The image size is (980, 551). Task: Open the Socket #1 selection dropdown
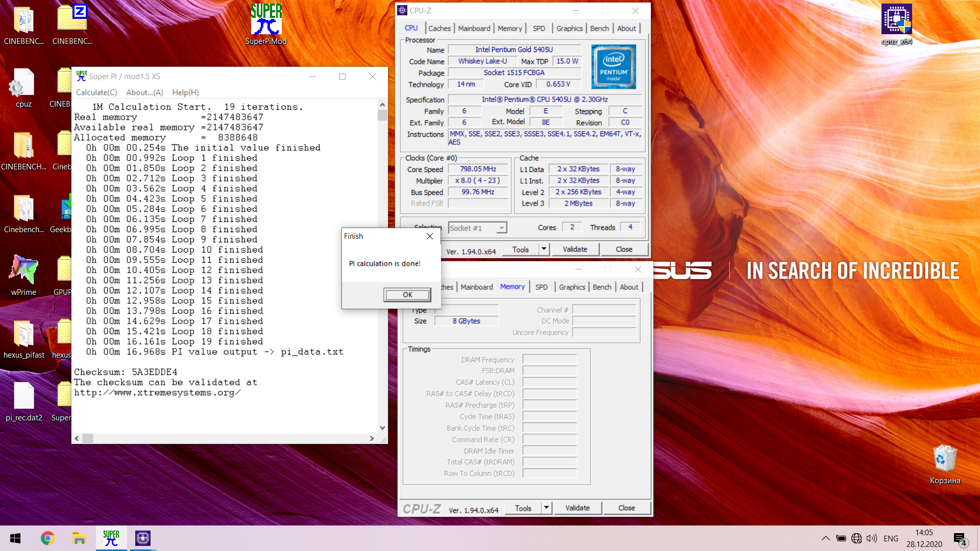coord(477,228)
